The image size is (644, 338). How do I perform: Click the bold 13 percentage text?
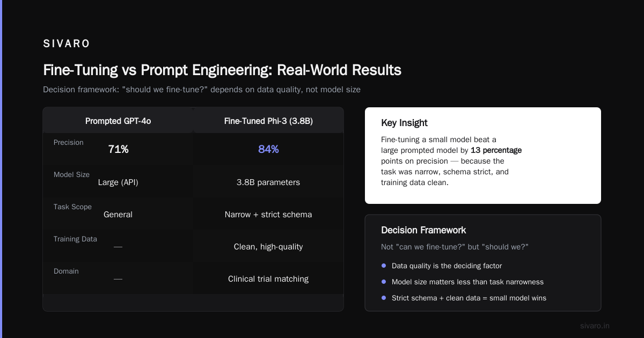click(496, 150)
